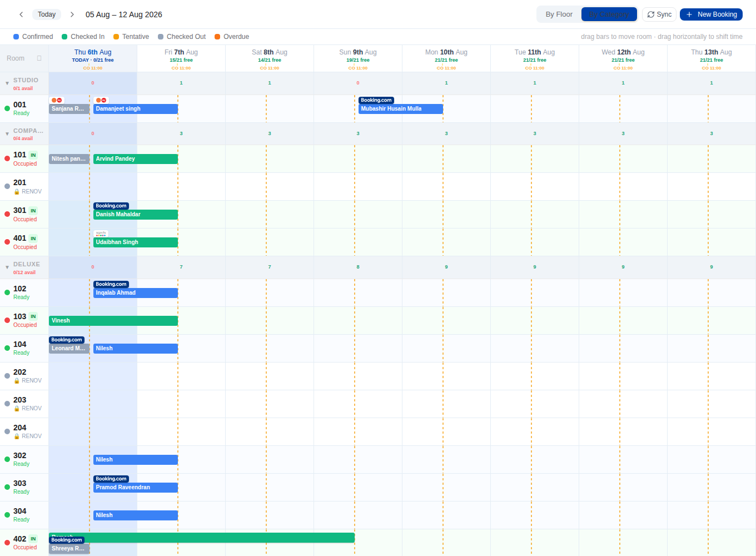Click the OTA source badge above Damanjeet singh
This screenshot has height=556, width=756.
tap(101, 100)
